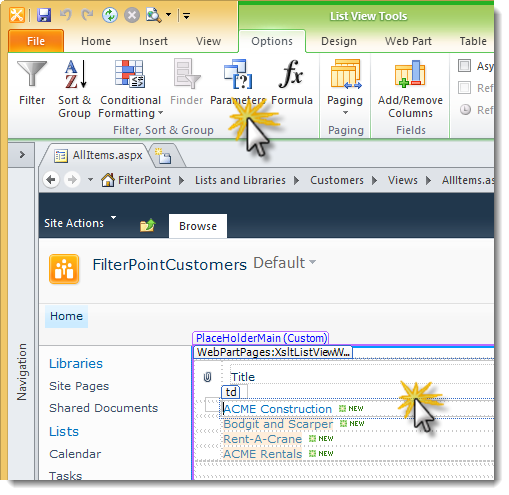Expand arrow after Lists and Libraries
Screen dimensions: 509x495
click(296, 180)
